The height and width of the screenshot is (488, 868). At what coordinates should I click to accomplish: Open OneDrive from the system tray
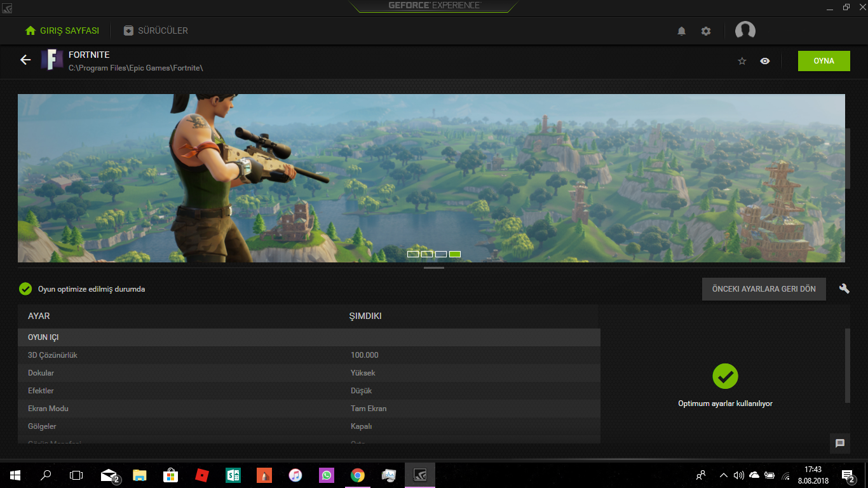point(754,475)
